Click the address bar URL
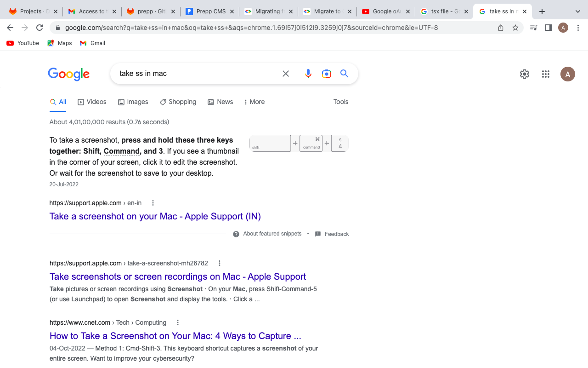 pos(251,28)
